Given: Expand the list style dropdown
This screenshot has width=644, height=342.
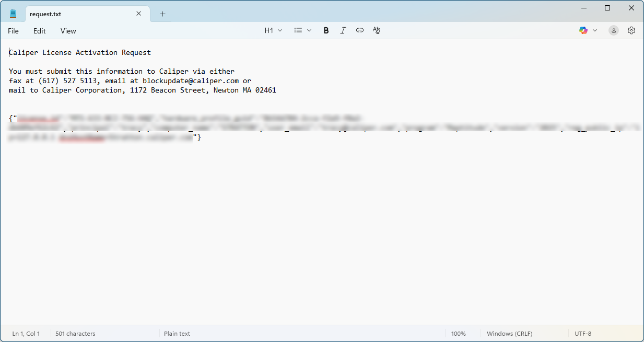Looking at the screenshot, I should point(302,30).
